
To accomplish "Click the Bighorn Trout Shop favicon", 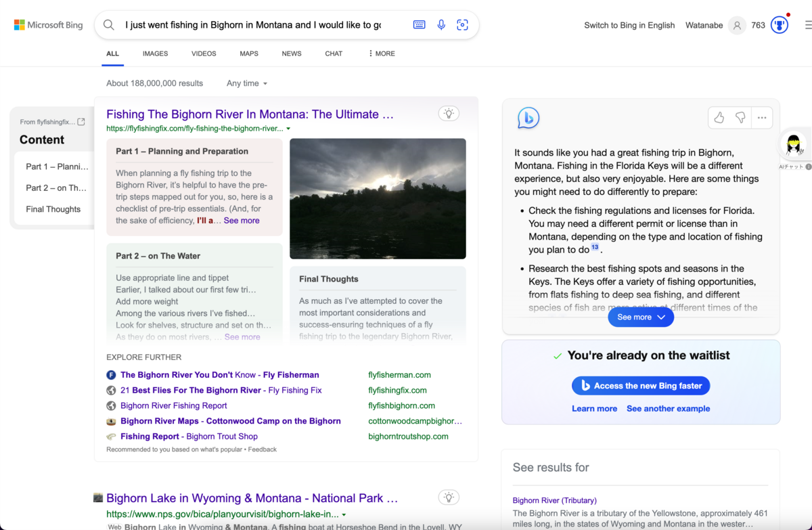I will [111, 437].
